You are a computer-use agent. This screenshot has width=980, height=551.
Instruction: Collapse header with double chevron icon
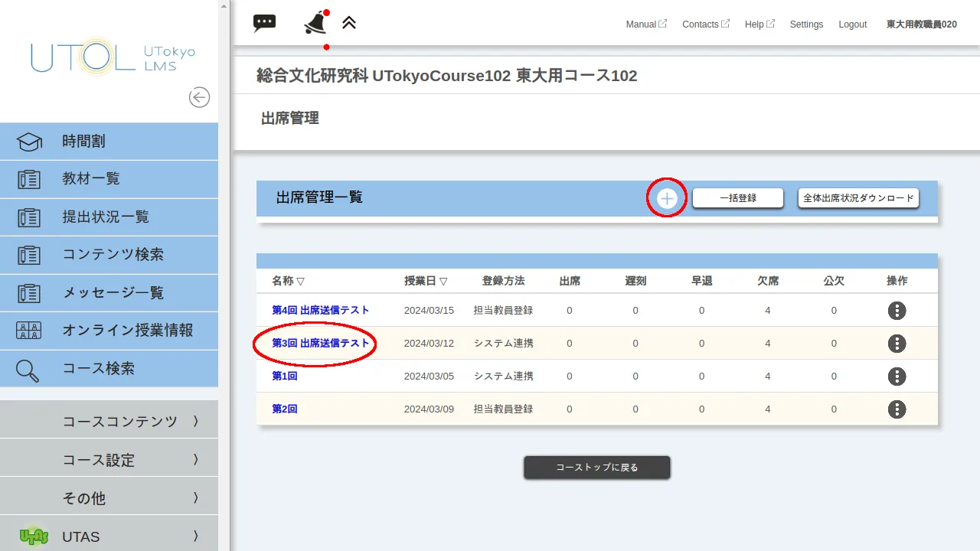pyautogui.click(x=349, y=23)
